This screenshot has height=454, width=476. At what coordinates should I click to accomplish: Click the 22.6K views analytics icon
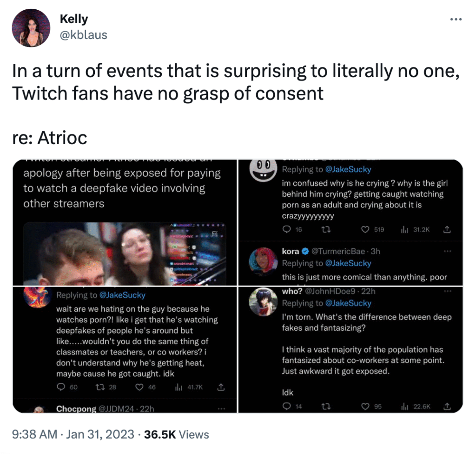404,406
